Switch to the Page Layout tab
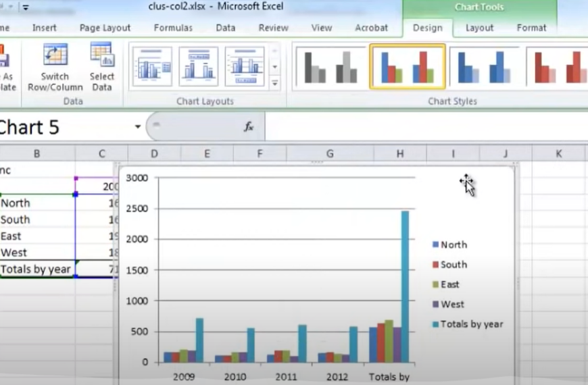 pos(105,28)
